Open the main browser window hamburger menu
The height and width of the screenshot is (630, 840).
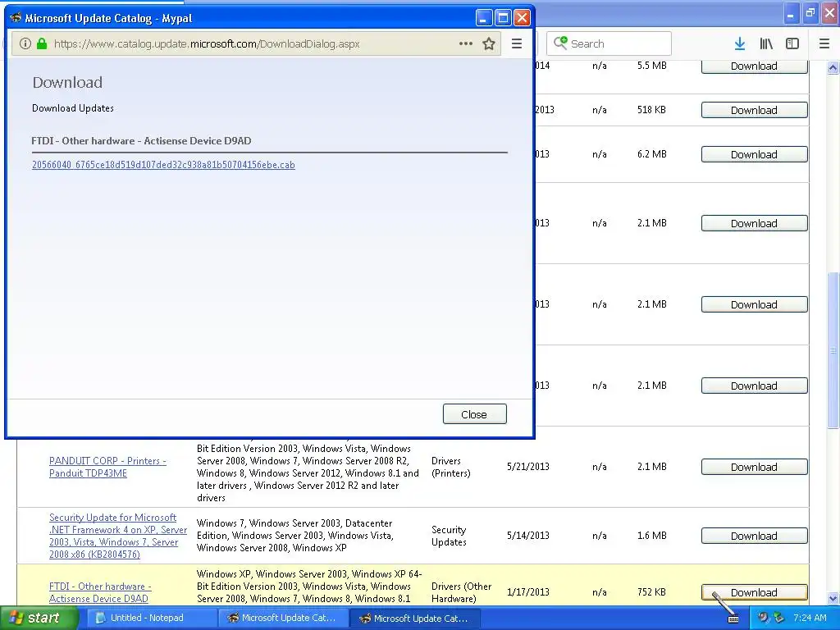(x=824, y=44)
